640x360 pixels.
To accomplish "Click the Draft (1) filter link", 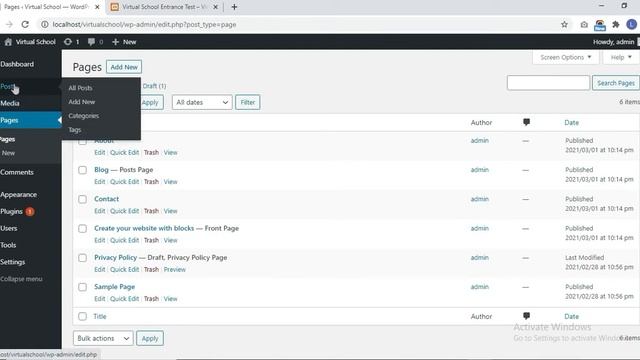I will click(x=154, y=86).
